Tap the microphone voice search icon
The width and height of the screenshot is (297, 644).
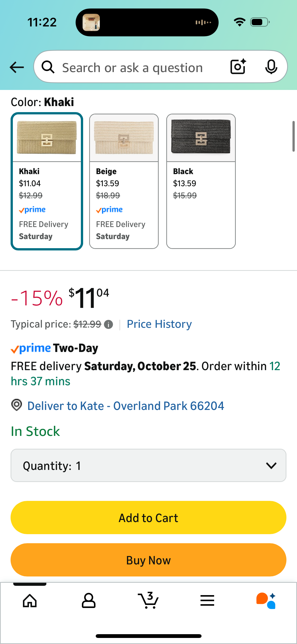tap(271, 67)
